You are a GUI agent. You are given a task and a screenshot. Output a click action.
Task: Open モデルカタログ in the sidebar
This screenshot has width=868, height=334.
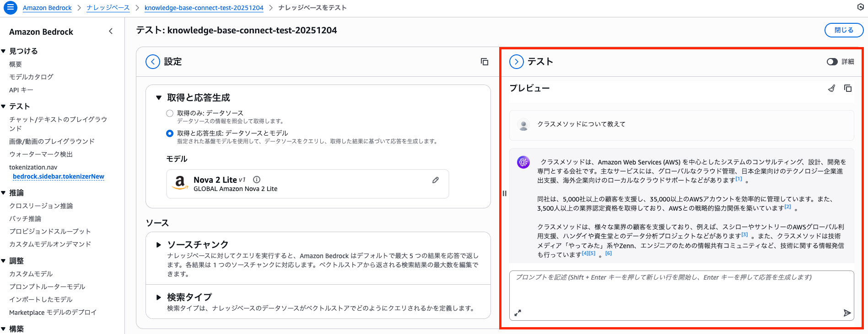pyautogui.click(x=31, y=77)
